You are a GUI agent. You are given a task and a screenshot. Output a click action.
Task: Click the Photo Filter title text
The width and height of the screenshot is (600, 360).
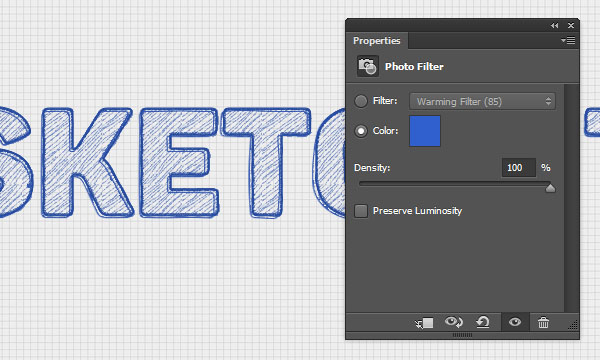tap(414, 67)
